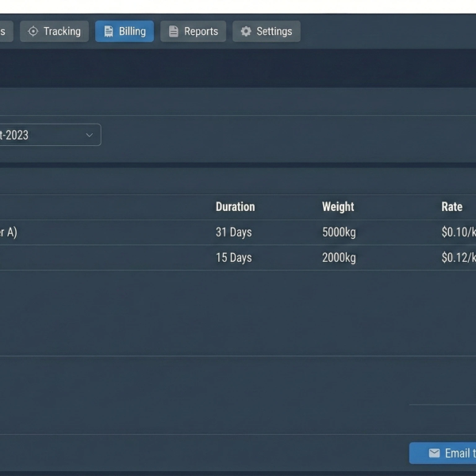476x476 pixels.
Task: Click the $0.10 rate cell
Action: coord(458,232)
